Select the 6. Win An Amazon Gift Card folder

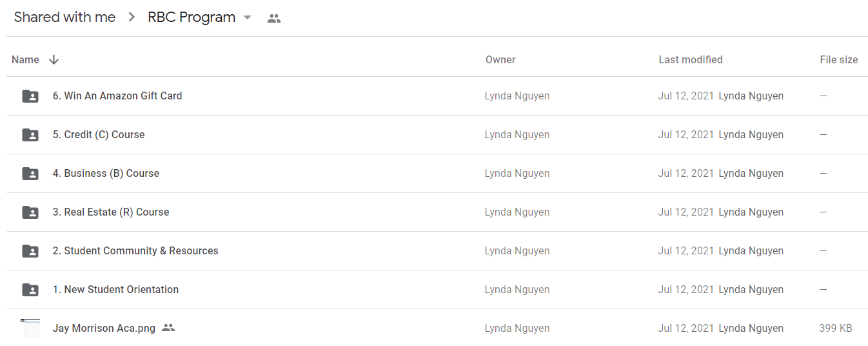(x=437, y=96)
